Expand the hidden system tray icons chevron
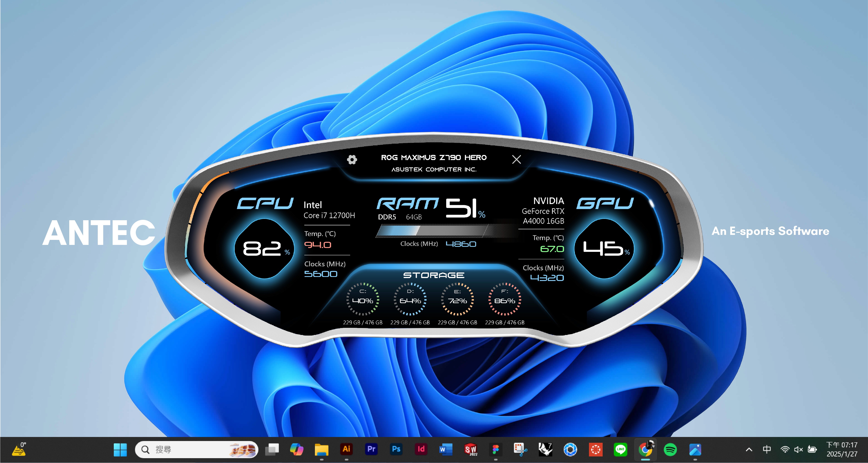Viewport: 868px width, 463px height. 749,450
